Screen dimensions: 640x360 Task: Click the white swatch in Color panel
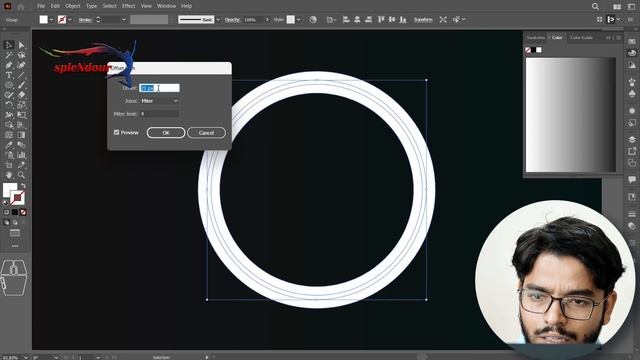[539, 50]
